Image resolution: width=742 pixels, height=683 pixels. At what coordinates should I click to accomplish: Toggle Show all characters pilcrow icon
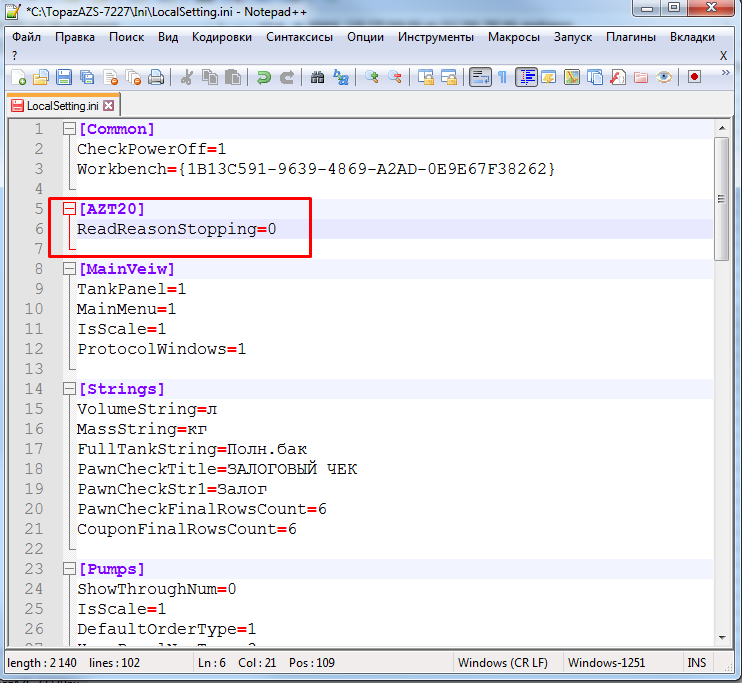(503, 77)
